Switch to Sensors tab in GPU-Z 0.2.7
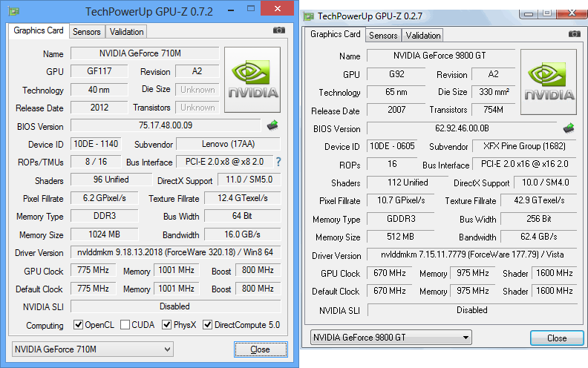 (x=383, y=36)
